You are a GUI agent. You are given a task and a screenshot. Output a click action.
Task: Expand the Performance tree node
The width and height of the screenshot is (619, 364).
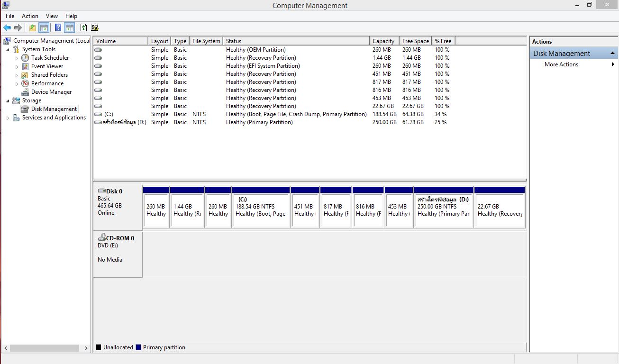tap(17, 84)
